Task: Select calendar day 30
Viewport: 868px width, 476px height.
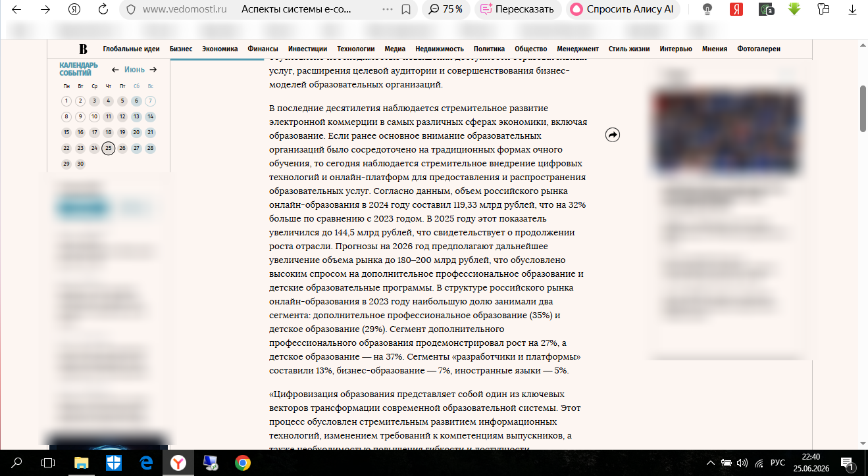Action: [80, 164]
